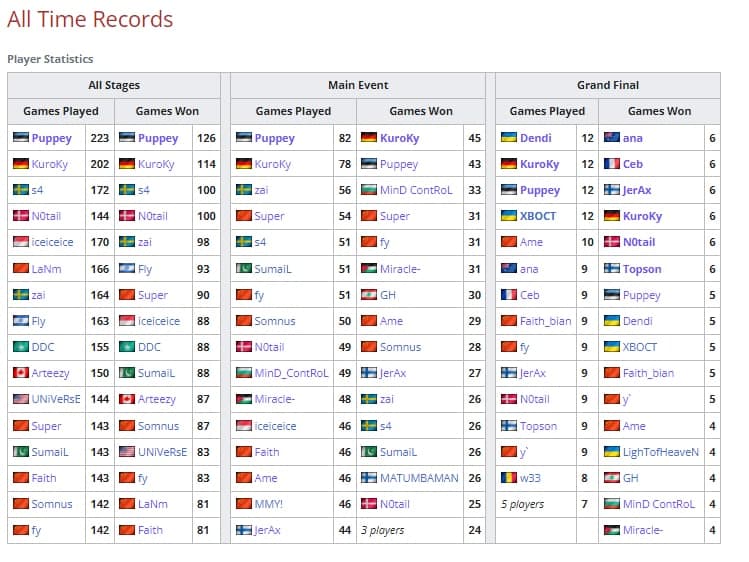Open Dendi's player page from Grand Final Games Played

coord(535,138)
